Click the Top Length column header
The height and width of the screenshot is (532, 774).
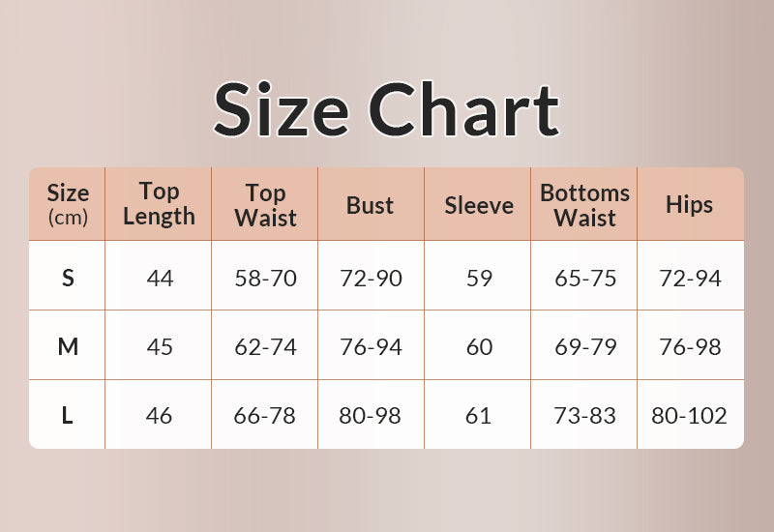159,204
